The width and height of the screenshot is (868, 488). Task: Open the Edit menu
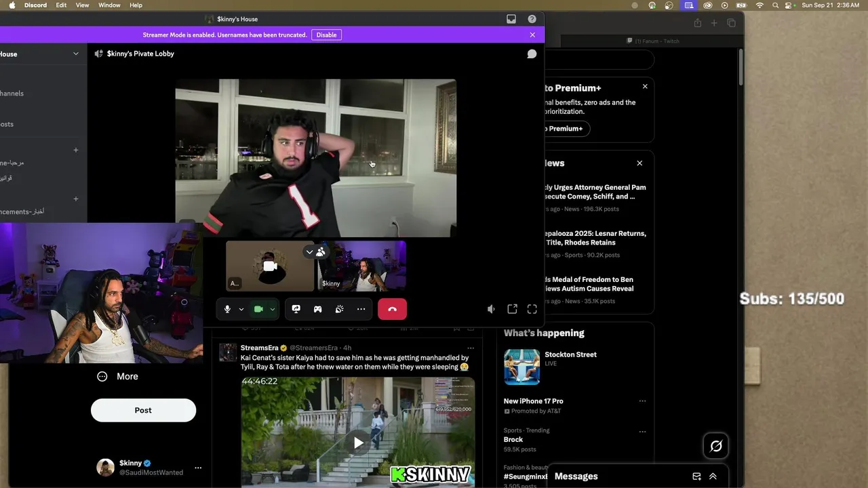(61, 5)
